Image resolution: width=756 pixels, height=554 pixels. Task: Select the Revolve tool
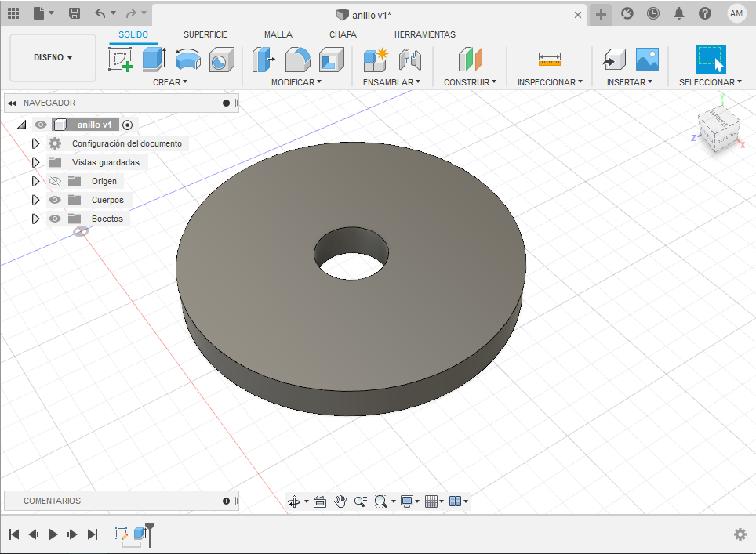tap(187, 60)
